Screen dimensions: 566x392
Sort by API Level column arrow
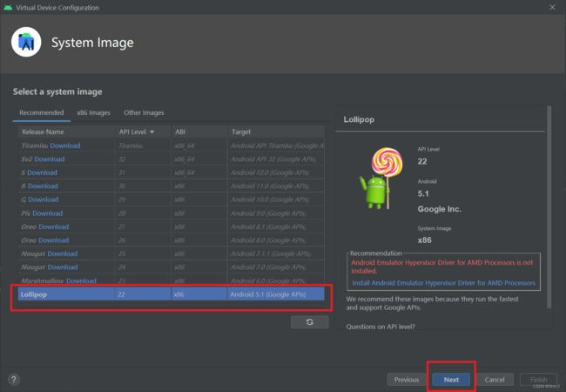(152, 132)
